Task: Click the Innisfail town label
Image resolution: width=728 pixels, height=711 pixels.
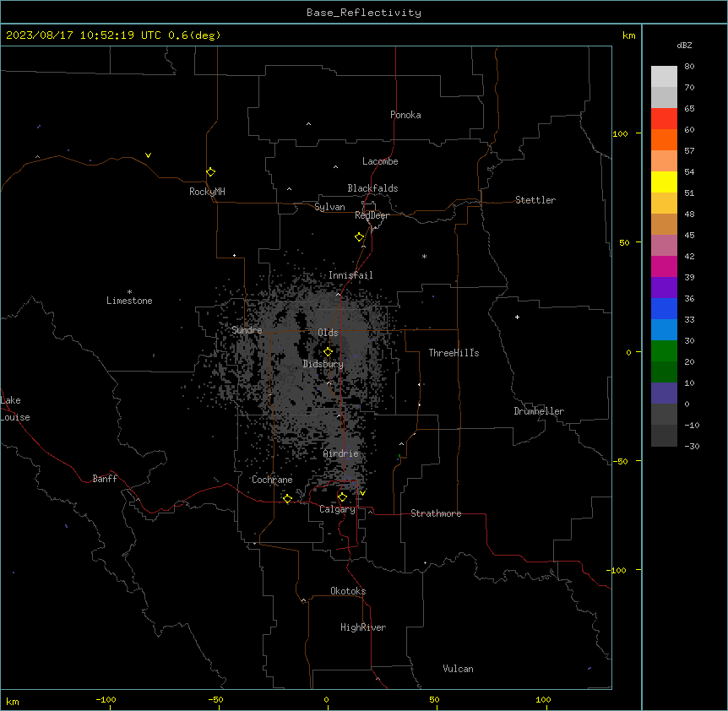Action: (350, 275)
